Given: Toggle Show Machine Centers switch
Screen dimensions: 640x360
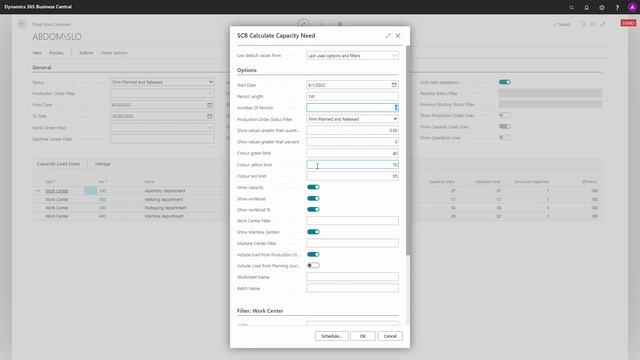Looking at the screenshot, I should pyautogui.click(x=313, y=232).
